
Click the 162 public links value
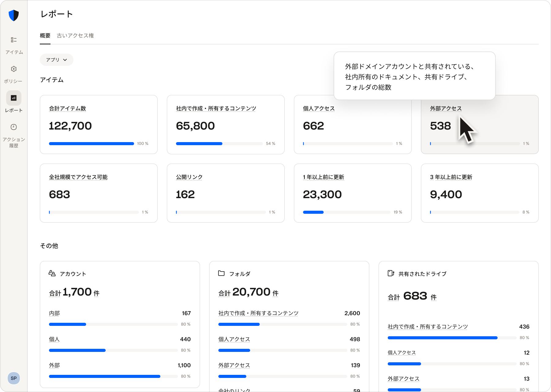pyautogui.click(x=185, y=194)
